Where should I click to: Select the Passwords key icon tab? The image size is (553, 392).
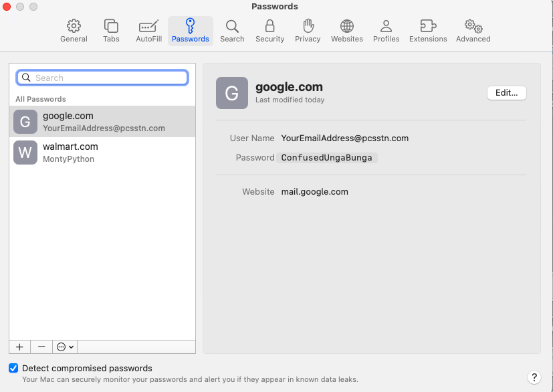click(x=191, y=31)
